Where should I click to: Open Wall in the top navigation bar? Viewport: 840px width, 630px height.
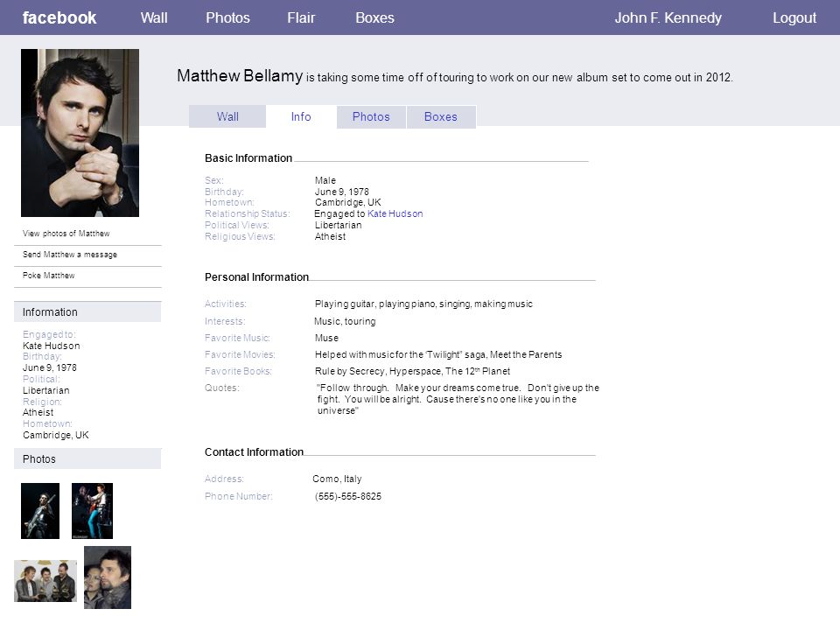pos(154,17)
